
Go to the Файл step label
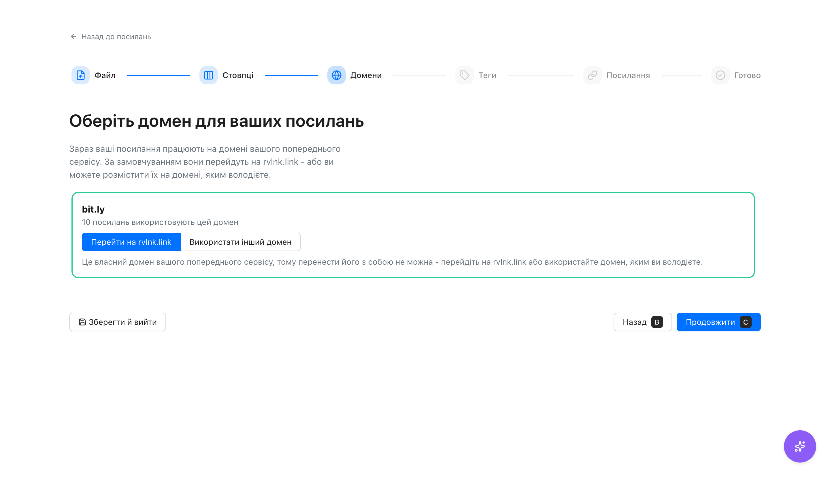(105, 75)
